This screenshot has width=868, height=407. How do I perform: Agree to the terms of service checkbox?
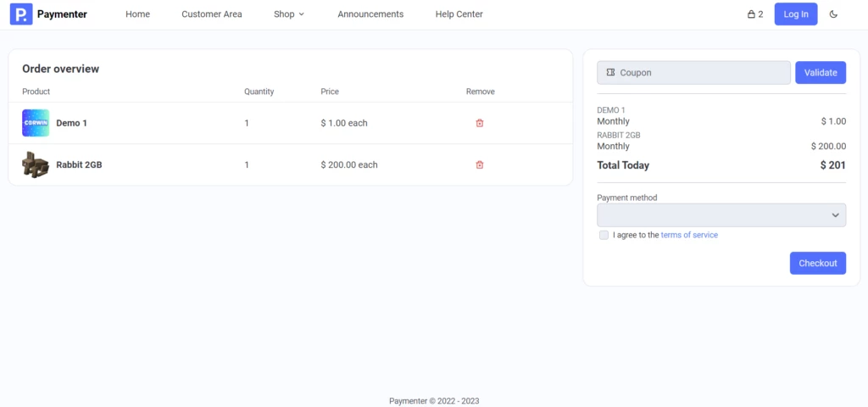click(x=604, y=235)
